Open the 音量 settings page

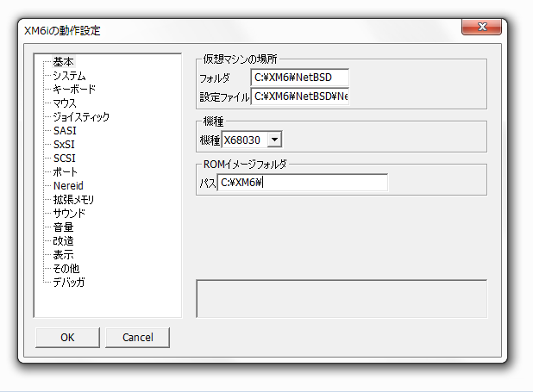[x=63, y=227]
